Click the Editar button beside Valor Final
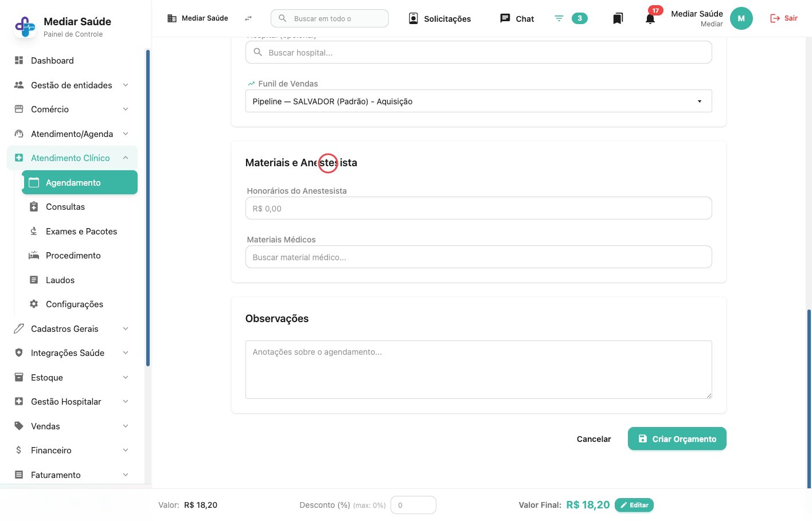812x521 pixels. click(634, 505)
